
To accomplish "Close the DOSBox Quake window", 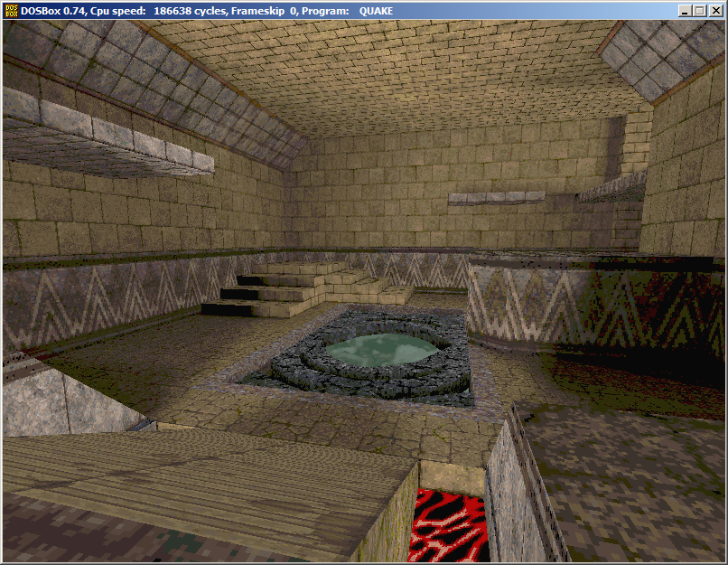I will (714, 11).
